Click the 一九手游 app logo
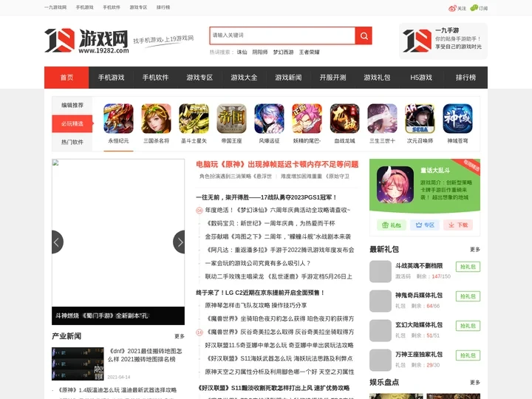 pyautogui.click(x=417, y=41)
